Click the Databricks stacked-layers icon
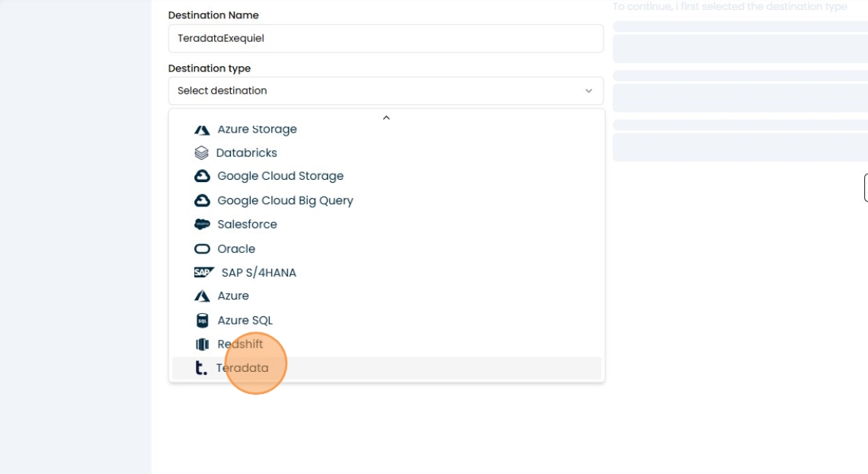868x474 pixels. point(201,153)
